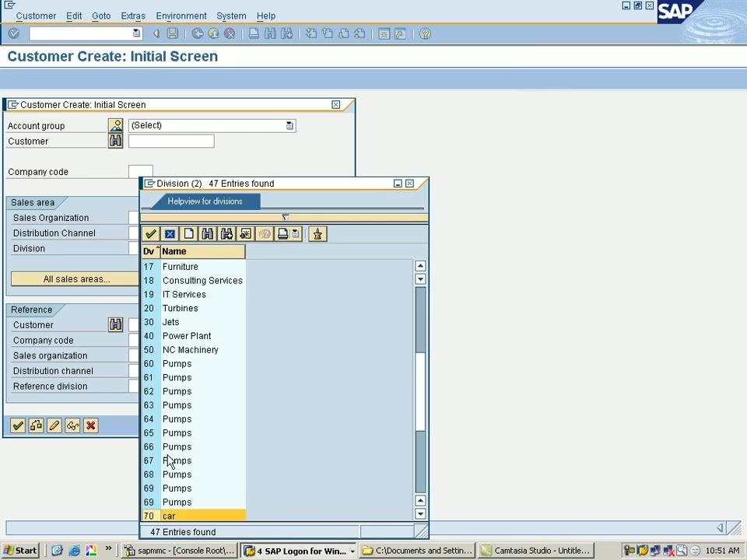Switch to the Camtasia Studio taskbar item

(x=536, y=551)
